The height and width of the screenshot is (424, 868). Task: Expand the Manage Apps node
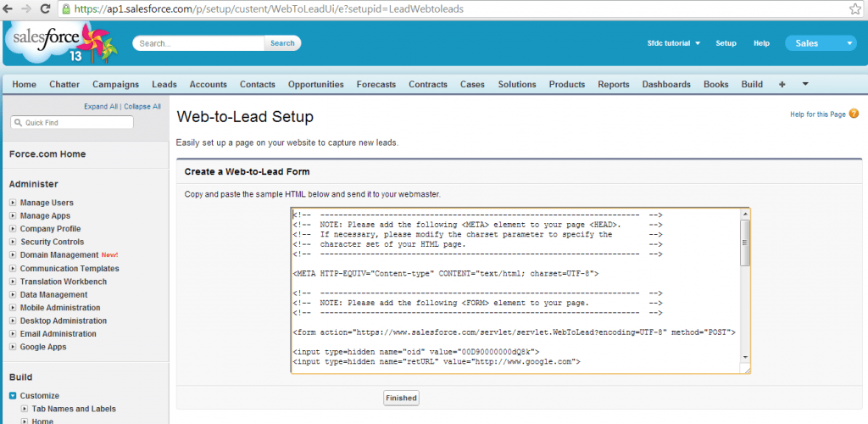(x=13, y=216)
